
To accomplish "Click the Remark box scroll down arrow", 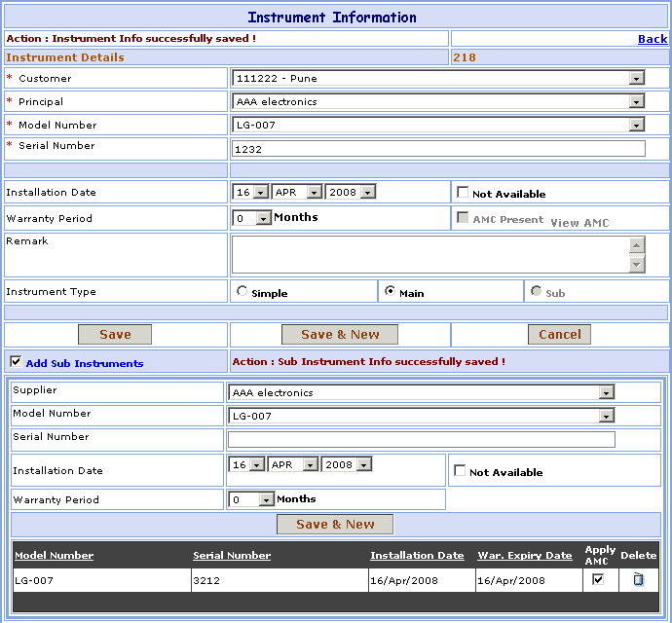I will click(637, 265).
